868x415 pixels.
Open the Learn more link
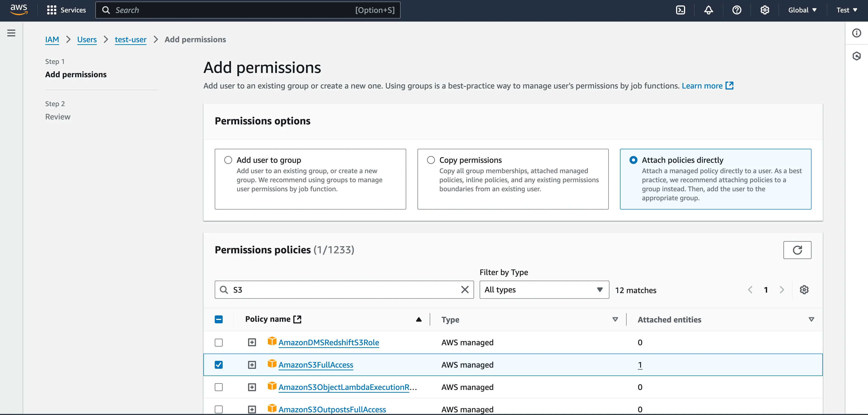pos(702,86)
